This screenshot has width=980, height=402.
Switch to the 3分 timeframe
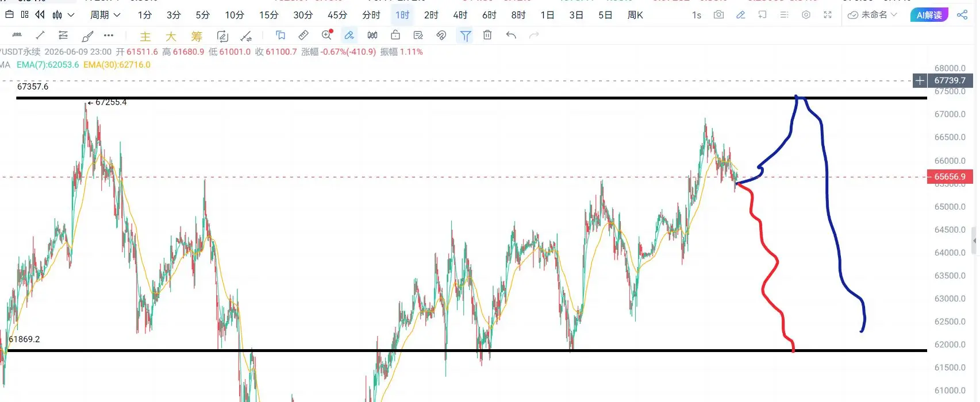pyautogui.click(x=174, y=15)
